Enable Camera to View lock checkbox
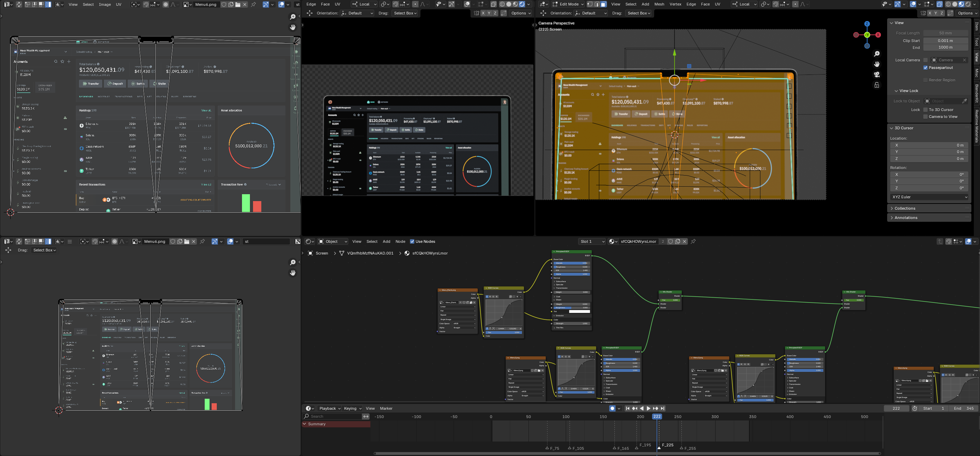 tap(925, 117)
